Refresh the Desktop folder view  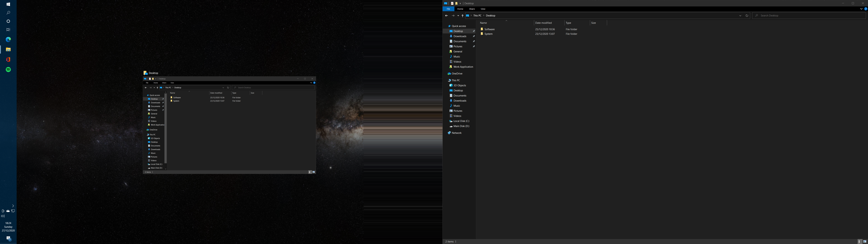click(747, 15)
